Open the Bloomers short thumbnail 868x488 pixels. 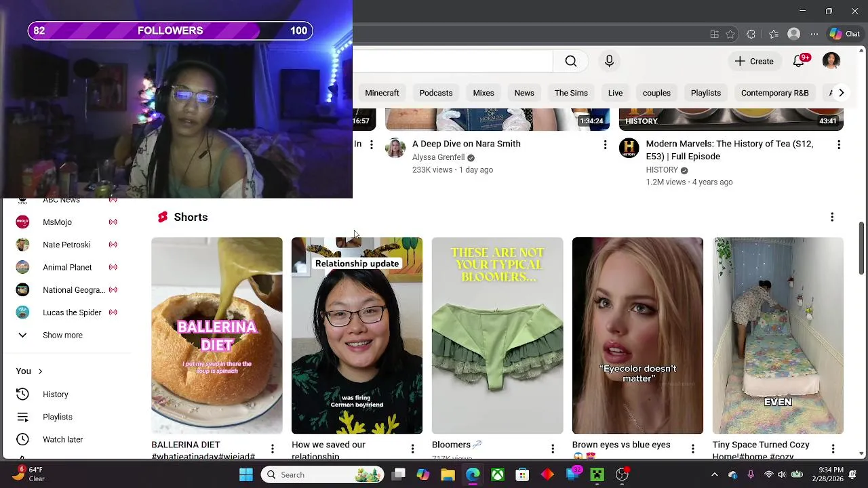(497, 335)
